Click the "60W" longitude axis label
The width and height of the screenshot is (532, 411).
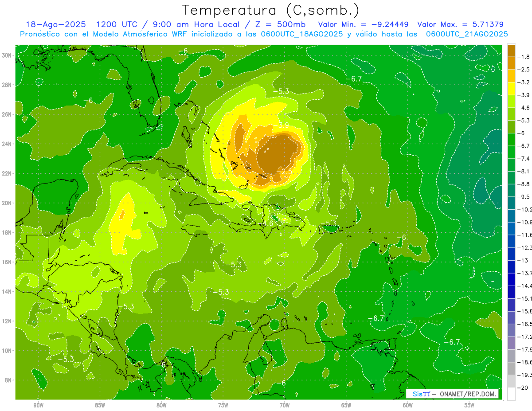pos(408,405)
